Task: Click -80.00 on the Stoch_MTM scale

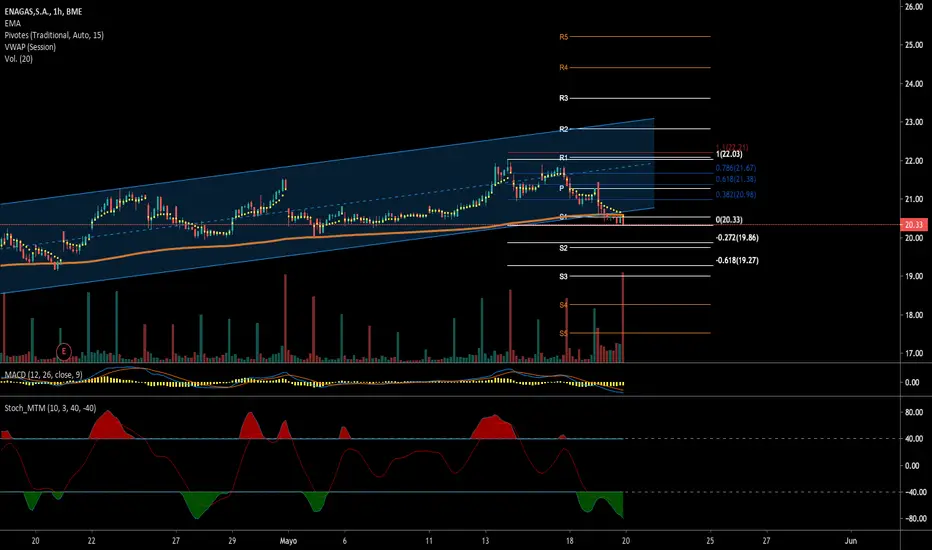Action: pyautogui.click(x=915, y=518)
